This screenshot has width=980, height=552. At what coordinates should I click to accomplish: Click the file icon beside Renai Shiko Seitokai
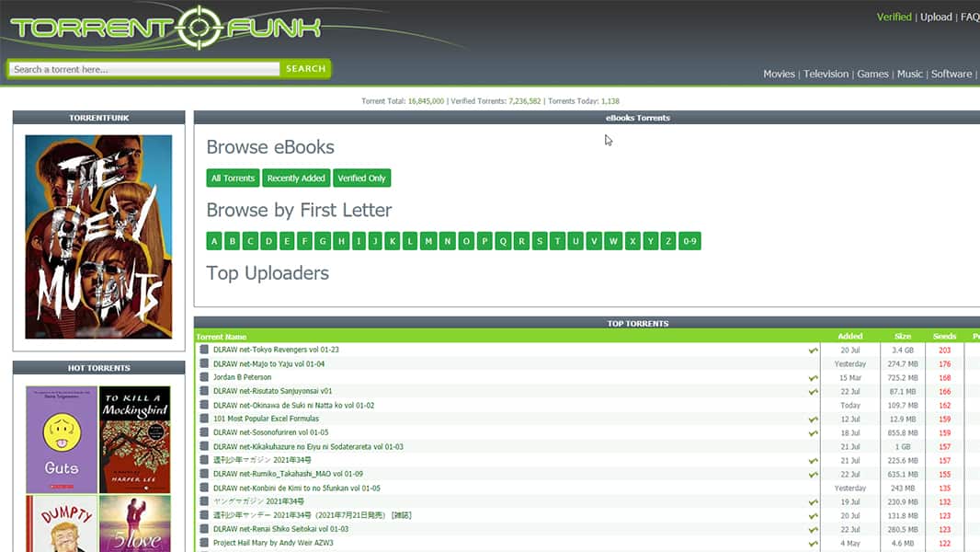tap(204, 529)
